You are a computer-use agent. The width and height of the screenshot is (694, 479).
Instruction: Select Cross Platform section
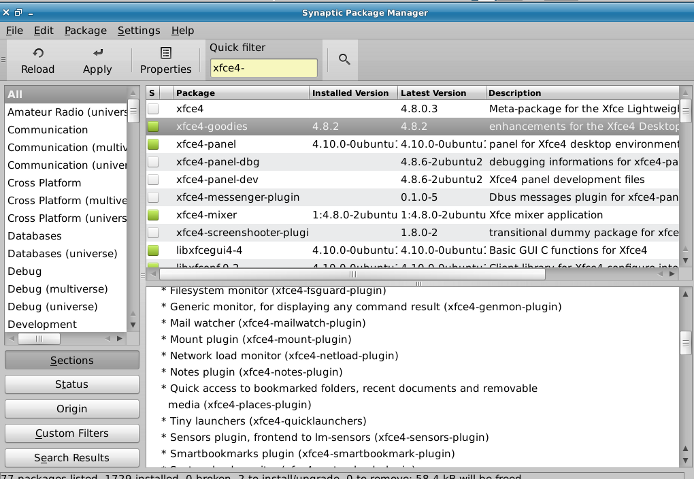point(66,183)
